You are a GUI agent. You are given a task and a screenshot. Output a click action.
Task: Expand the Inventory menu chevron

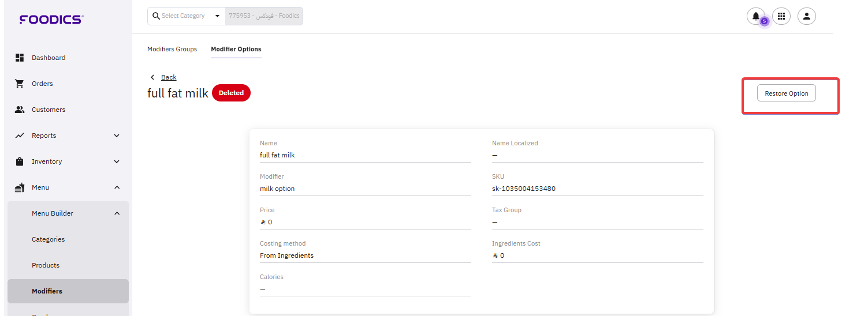pos(117,161)
